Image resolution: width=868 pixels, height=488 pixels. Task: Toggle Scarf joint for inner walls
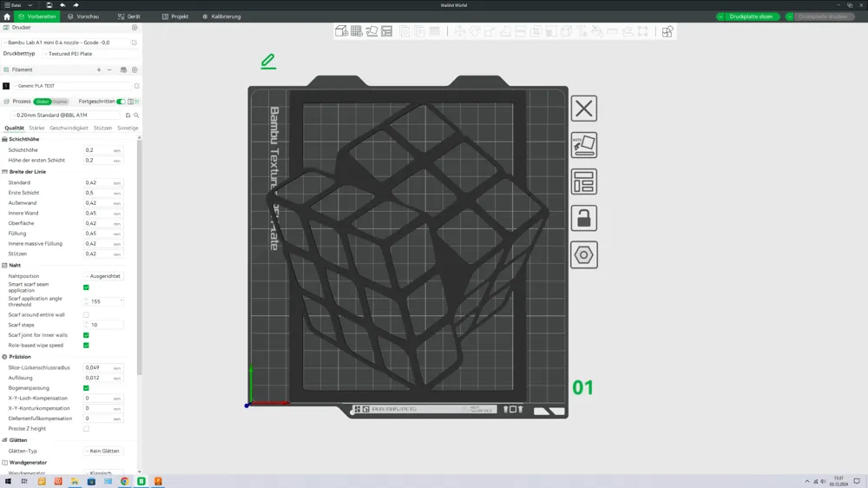point(86,335)
